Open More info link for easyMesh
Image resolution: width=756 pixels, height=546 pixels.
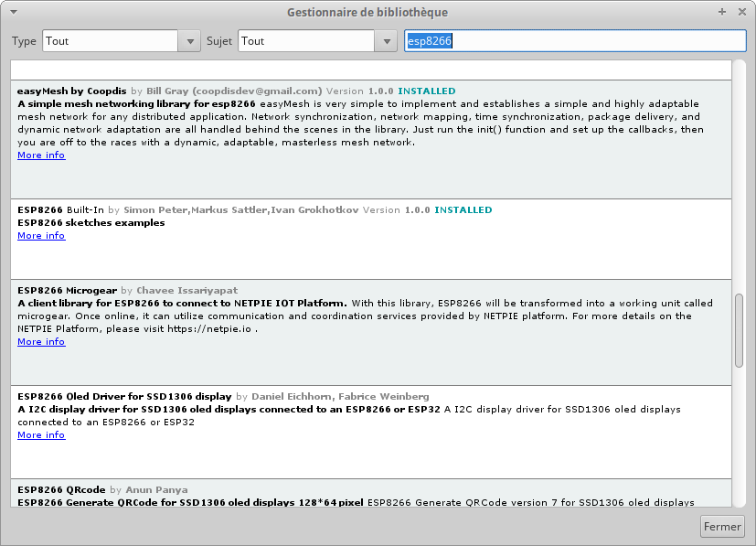pyautogui.click(x=41, y=155)
